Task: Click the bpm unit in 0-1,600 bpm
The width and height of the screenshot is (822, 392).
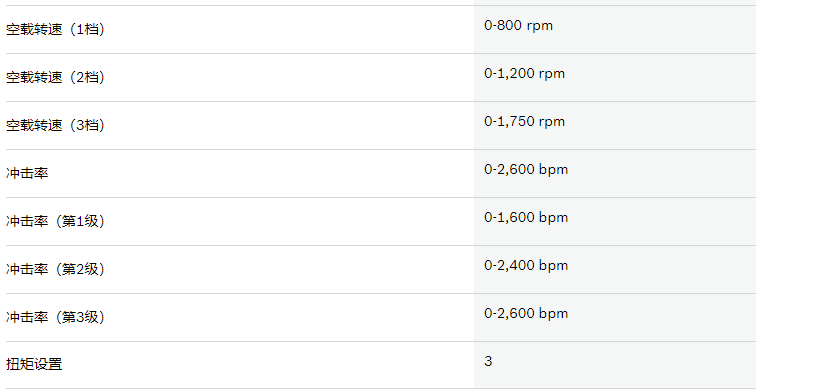Action: (554, 218)
